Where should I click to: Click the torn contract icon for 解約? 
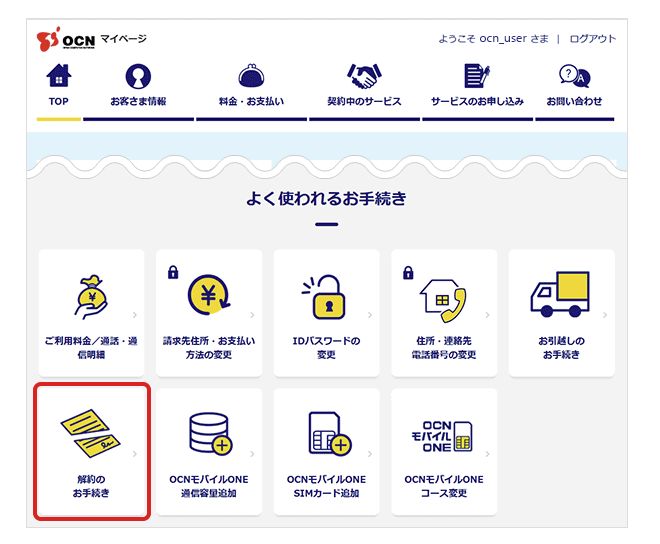click(x=90, y=433)
